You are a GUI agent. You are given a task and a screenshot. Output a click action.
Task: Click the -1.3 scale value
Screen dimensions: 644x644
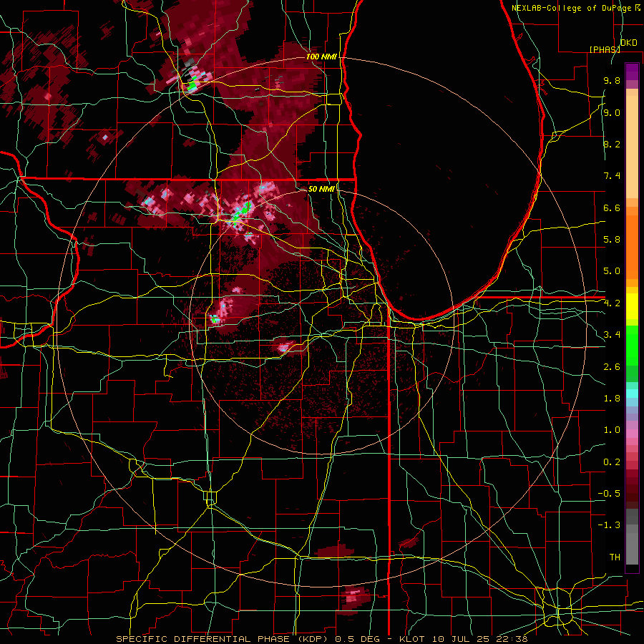click(x=609, y=525)
